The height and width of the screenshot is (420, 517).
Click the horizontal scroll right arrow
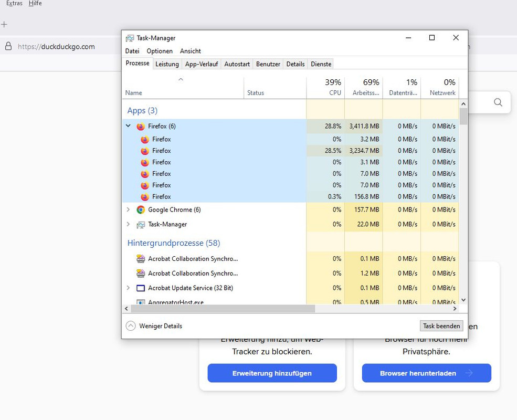click(x=455, y=309)
